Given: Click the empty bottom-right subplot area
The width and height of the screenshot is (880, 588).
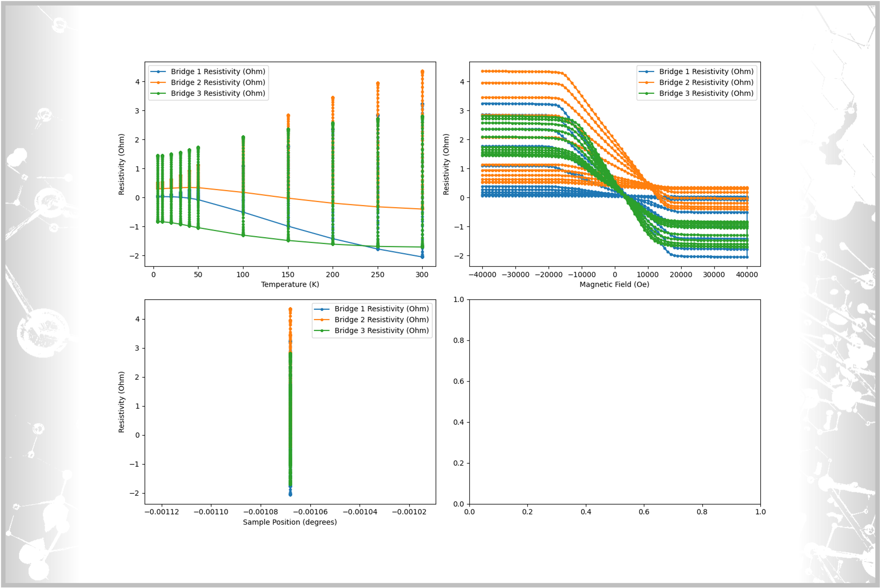Looking at the screenshot, I should click(x=615, y=402).
